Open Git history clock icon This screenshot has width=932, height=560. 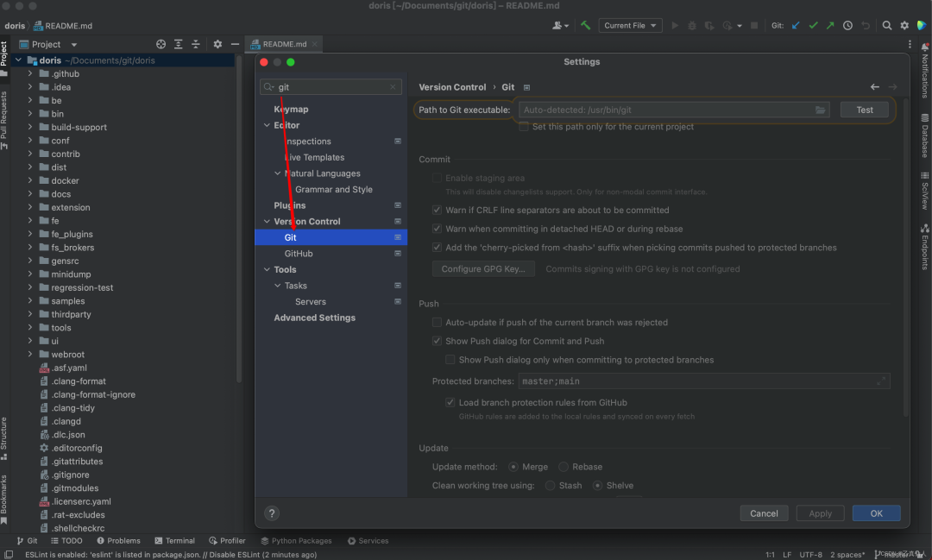847,26
